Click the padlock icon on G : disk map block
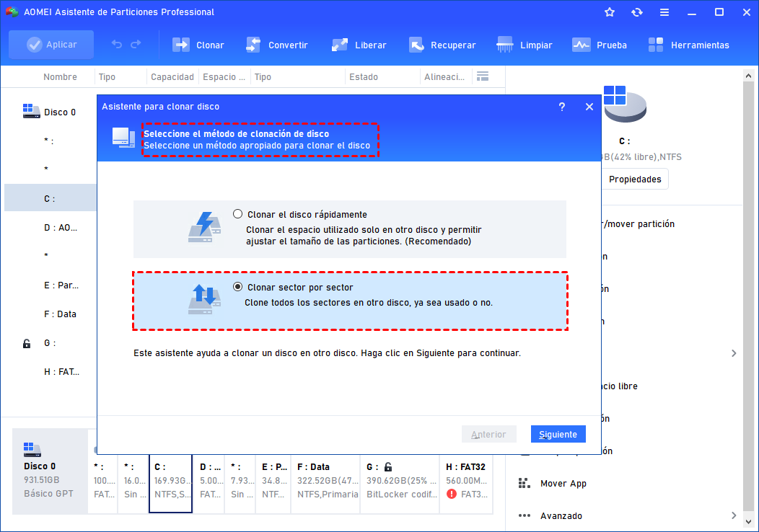Viewport: 759px width, 532px height. click(387, 466)
